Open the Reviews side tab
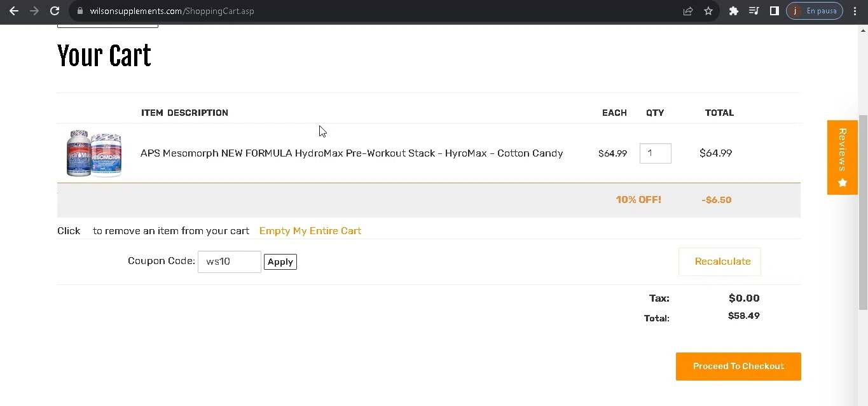 click(843, 157)
